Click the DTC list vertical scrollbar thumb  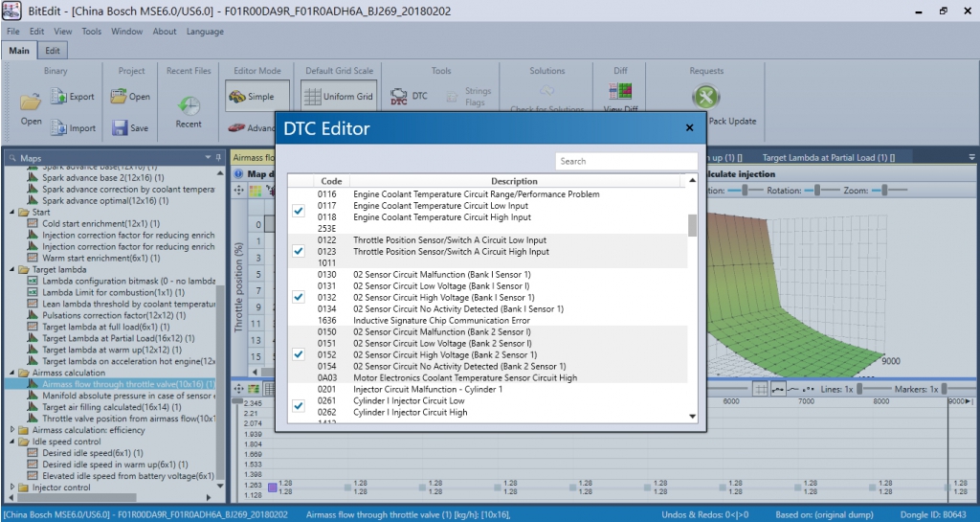692,225
